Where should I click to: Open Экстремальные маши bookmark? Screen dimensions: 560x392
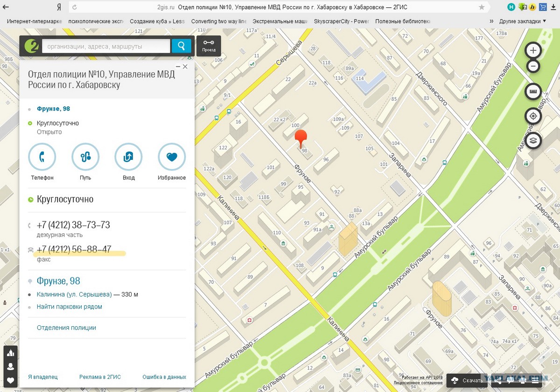pos(280,21)
